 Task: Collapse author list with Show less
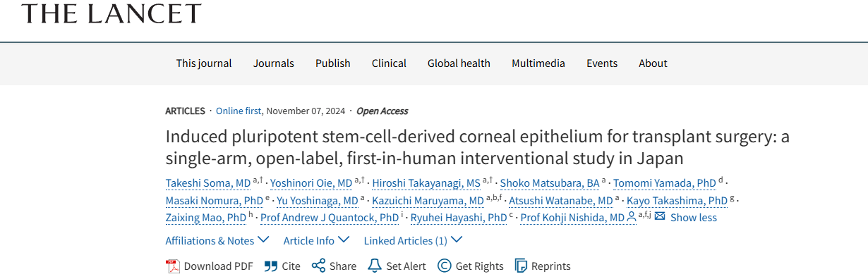tap(693, 217)
